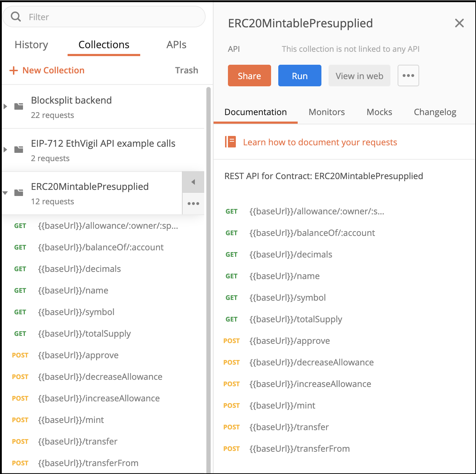Click the blue Run button

[x=300, y=76]
